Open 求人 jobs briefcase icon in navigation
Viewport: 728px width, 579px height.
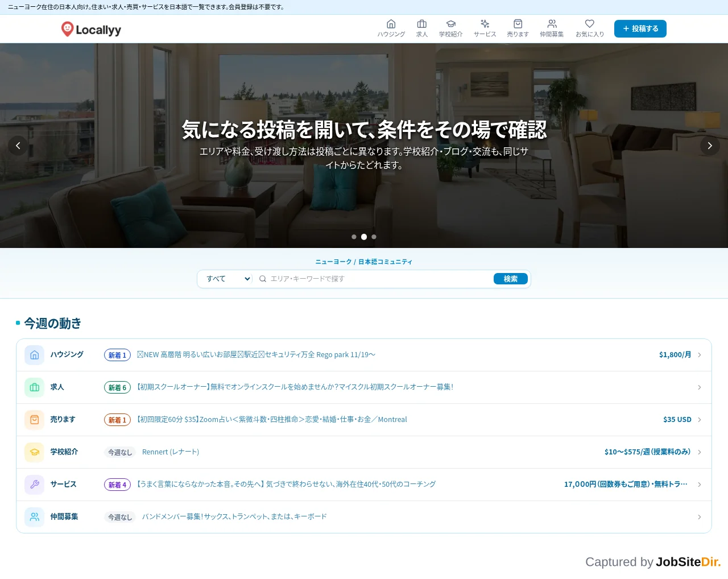coord(421,24)
